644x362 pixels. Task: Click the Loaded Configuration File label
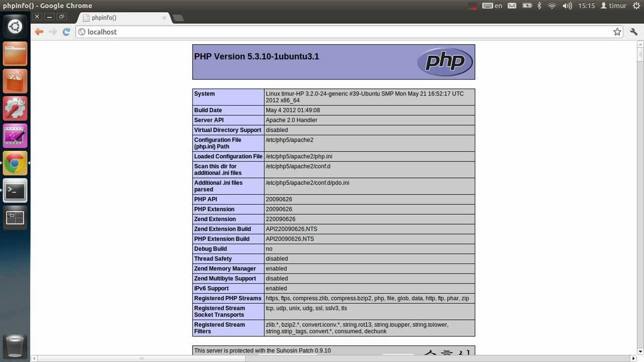click(x=228, y=156)
